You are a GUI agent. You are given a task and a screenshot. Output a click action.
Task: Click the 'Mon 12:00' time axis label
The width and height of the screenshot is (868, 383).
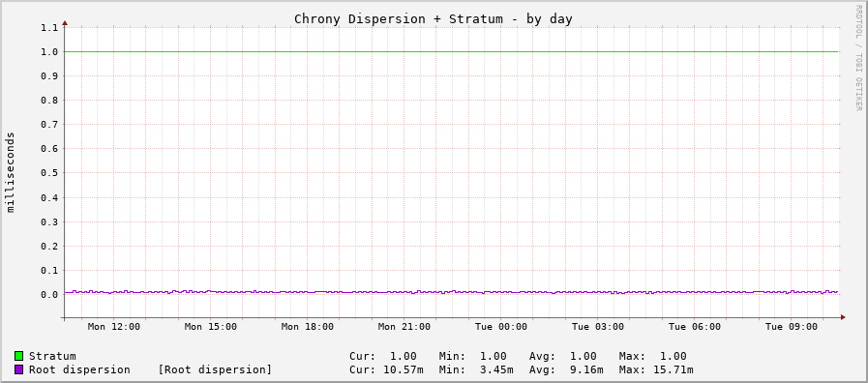[x=114, y=327]
